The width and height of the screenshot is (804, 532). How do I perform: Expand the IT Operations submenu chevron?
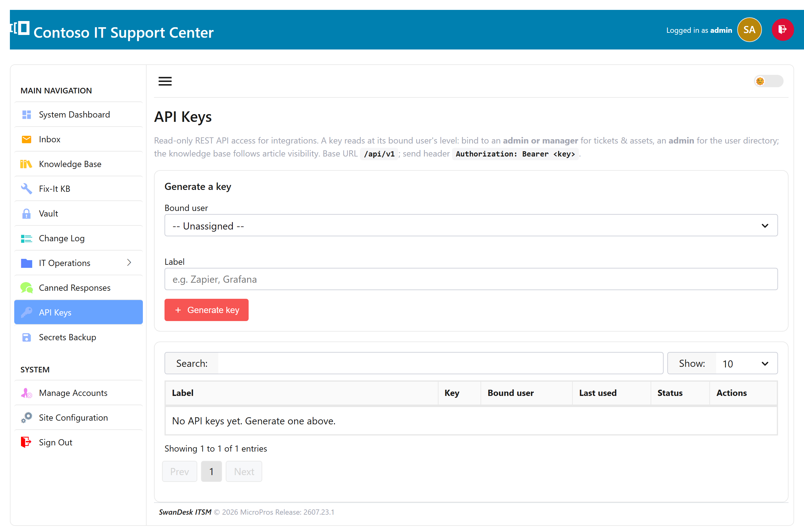pyautogui.click(x=129, y=263)
